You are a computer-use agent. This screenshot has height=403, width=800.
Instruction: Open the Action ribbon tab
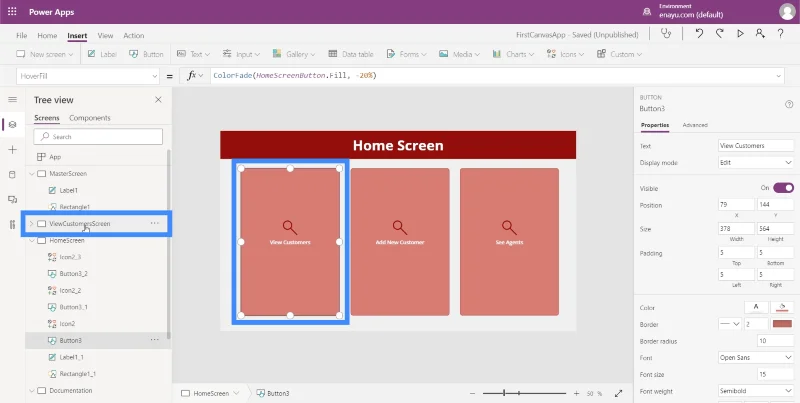pyautogui.click(x=134, y=36)
